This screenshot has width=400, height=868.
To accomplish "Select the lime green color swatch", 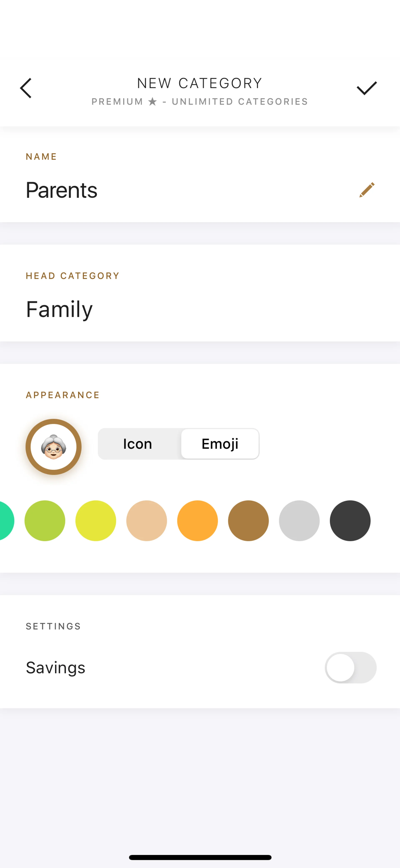I will coord(45,521).
